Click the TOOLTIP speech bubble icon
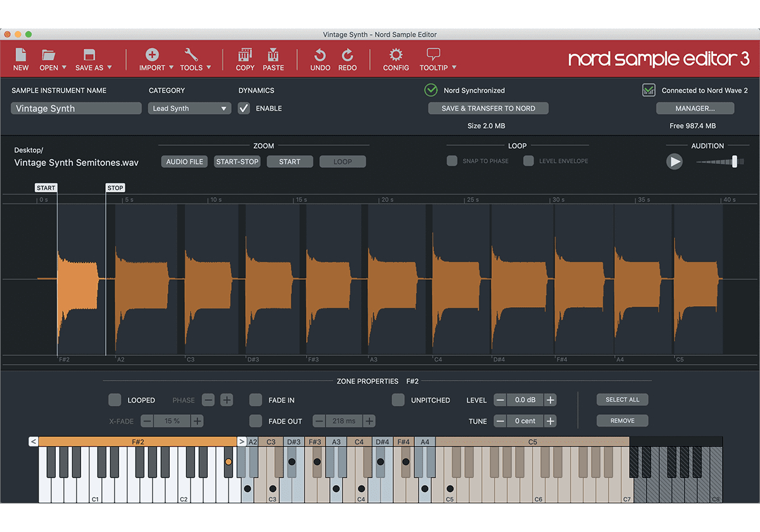 (x=433, y=54)
